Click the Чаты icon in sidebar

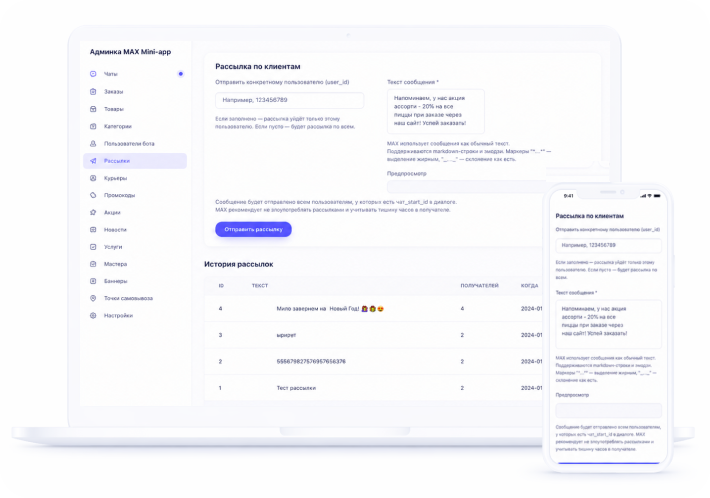[x=93, y=74]
